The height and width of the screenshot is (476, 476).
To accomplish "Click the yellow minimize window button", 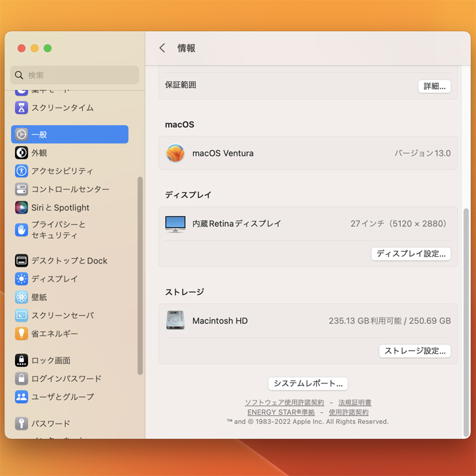I will (x=35, y=48).
